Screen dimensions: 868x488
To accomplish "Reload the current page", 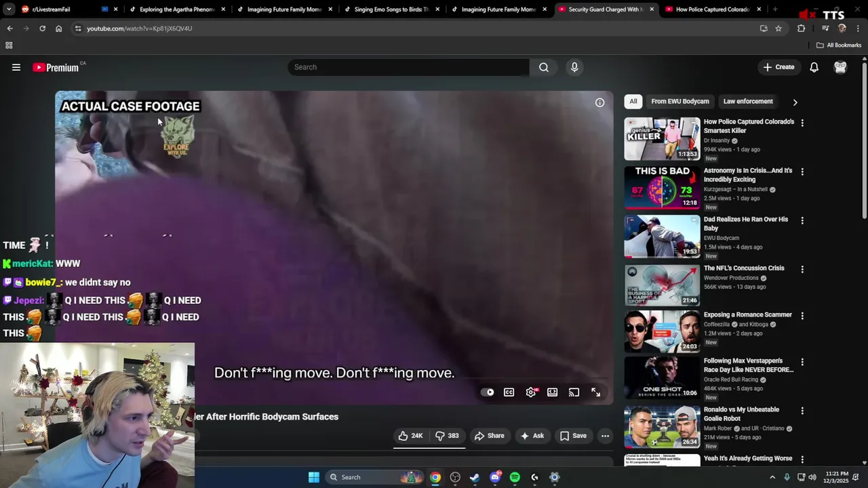I will click(x=42, y=28).
